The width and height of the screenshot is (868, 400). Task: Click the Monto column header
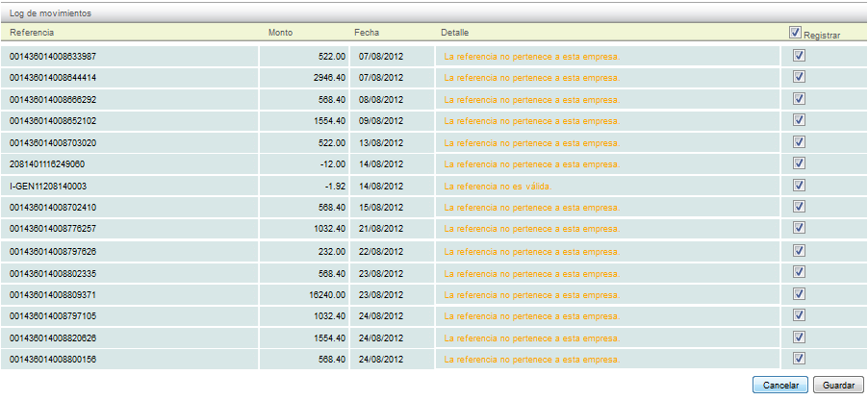click(279, 33)
